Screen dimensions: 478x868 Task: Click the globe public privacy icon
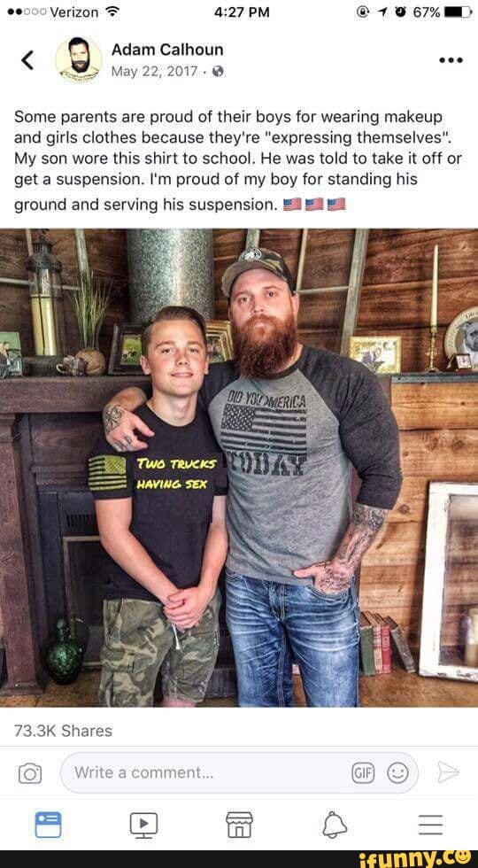tap(218, 72)
